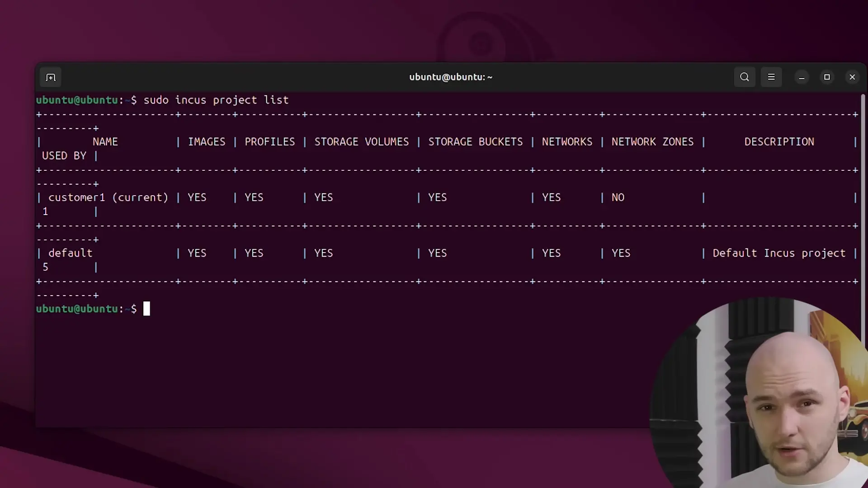Click the NAME column header
The height and width of the screenshot is (488, 868).
[105, 142]
